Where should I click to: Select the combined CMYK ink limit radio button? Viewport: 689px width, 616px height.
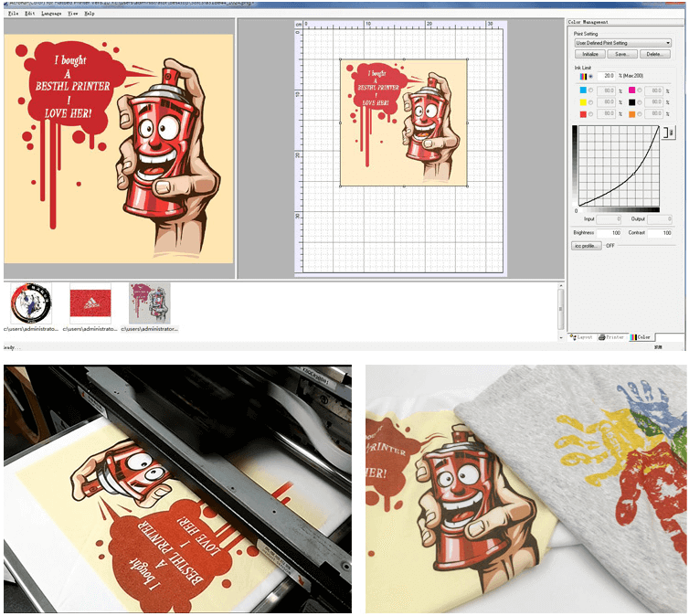click(590, 77)
